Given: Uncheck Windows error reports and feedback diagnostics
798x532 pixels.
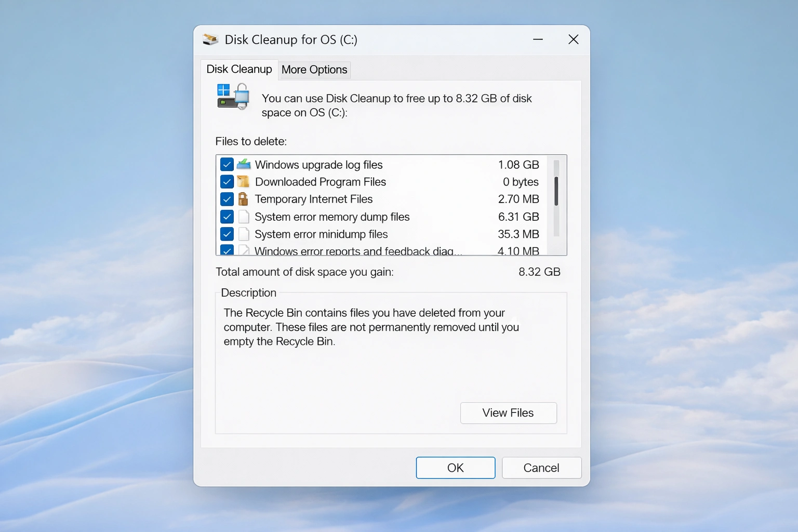Looking at the screenshot, I should tap(227, 250).
